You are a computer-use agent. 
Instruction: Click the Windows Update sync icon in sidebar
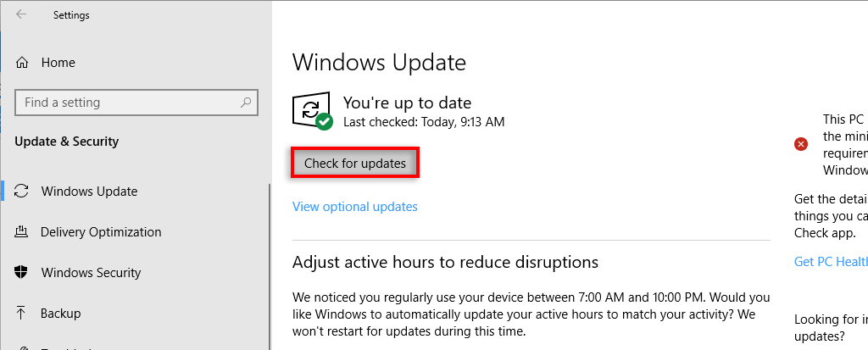(23, 192)
